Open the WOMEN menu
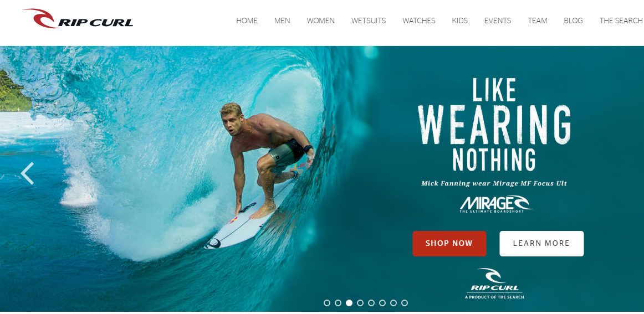 321,20
